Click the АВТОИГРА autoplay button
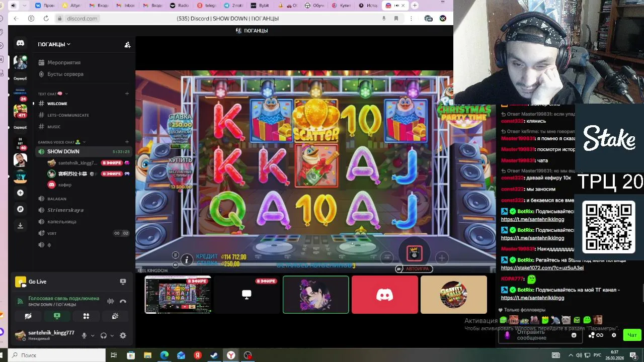This screenshot has height=362, width=644. pos(414,269)
